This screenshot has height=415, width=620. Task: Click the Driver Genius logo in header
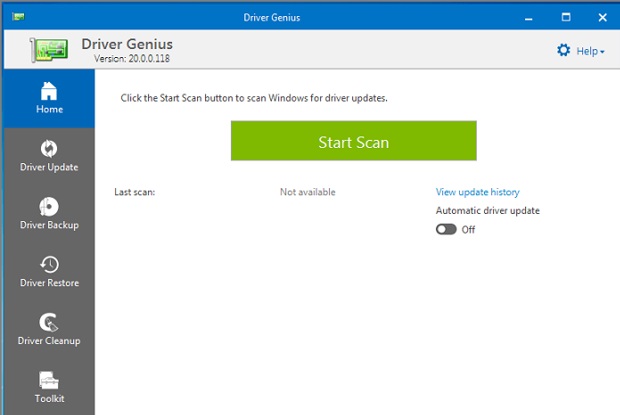pos(49,50)
